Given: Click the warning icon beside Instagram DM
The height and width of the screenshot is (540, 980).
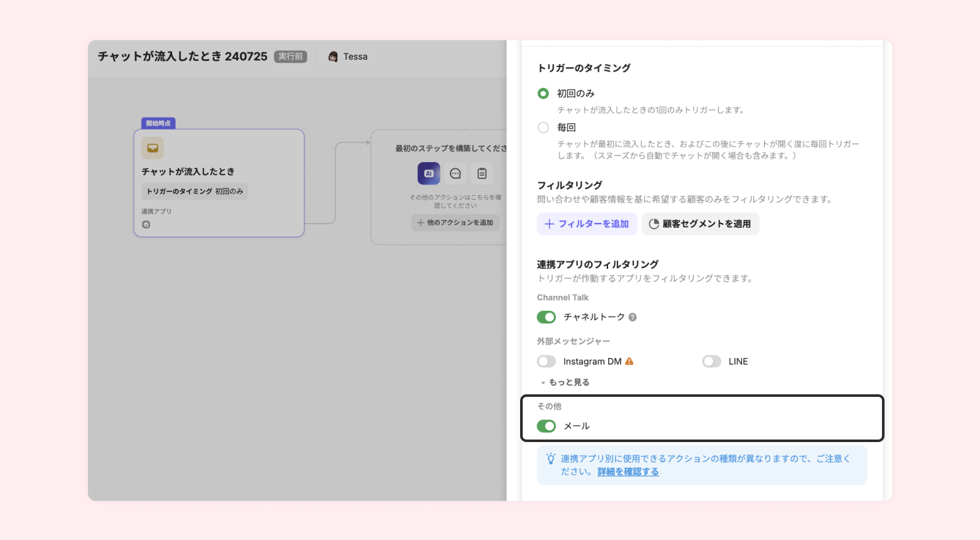Looking at the screenshot, I should pos(629,362).
